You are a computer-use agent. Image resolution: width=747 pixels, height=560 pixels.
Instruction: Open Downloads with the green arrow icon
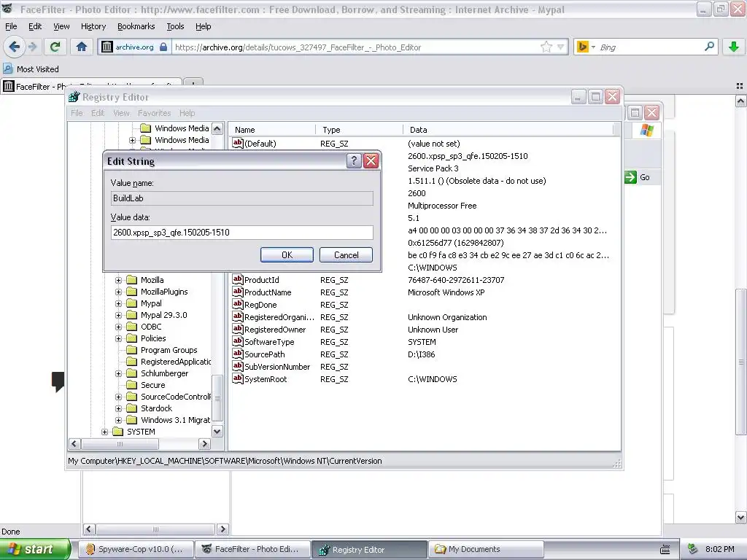(x=734, y=47)
